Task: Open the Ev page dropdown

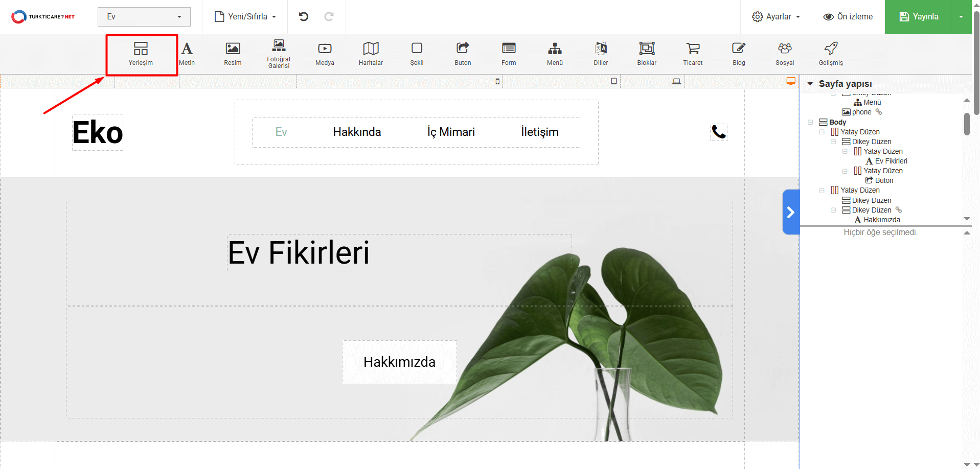Action: (144, 17)
